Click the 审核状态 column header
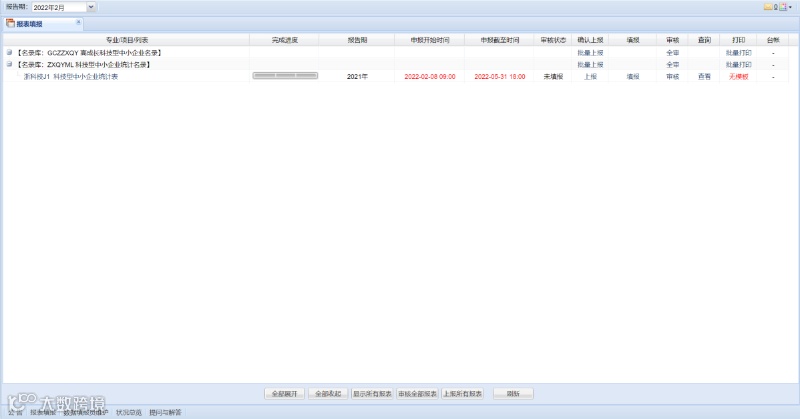800x419 pixels. [553, 40]
